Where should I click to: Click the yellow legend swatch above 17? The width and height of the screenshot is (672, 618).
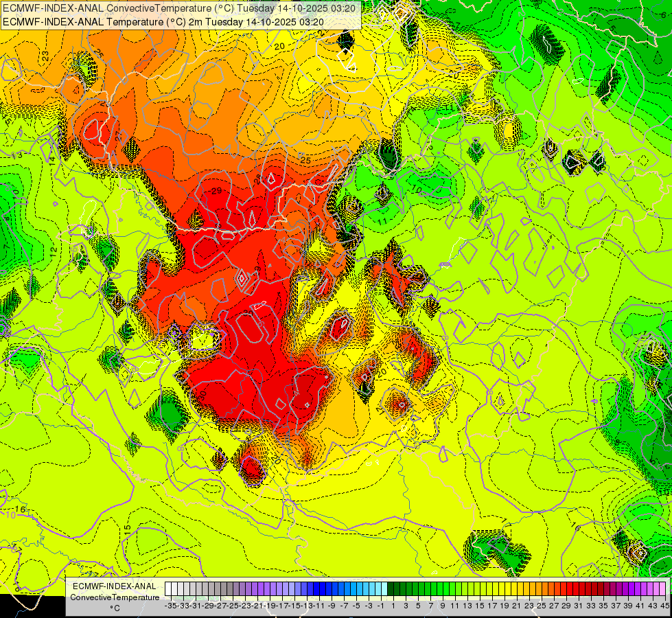(x=489, y=588)
